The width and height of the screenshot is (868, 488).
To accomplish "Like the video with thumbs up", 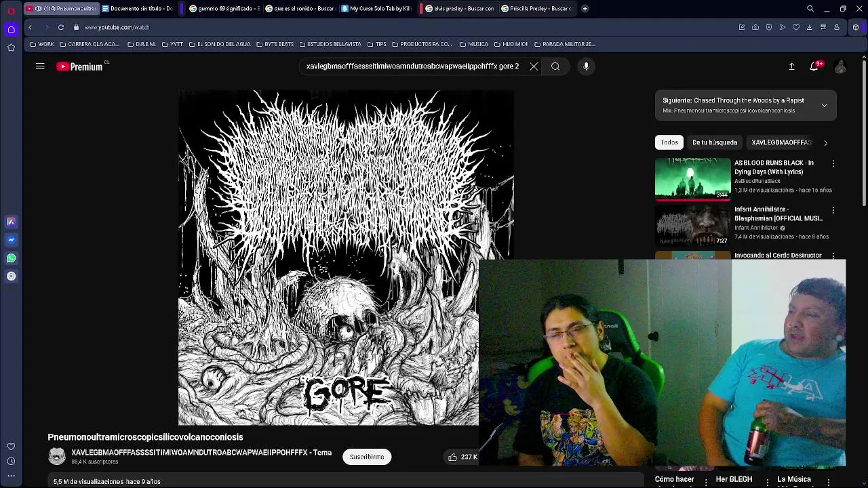I will (452, 457).
